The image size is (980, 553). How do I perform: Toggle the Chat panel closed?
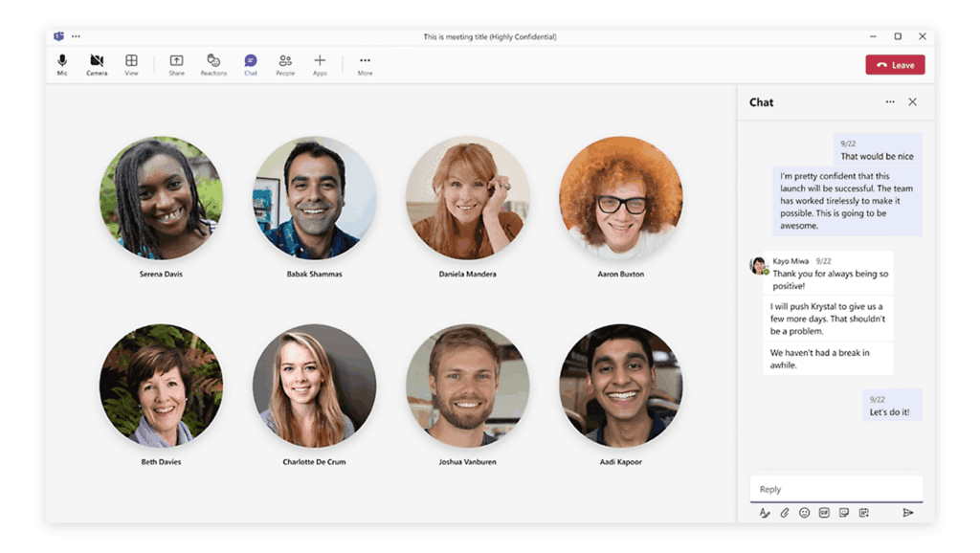point(912,101)
